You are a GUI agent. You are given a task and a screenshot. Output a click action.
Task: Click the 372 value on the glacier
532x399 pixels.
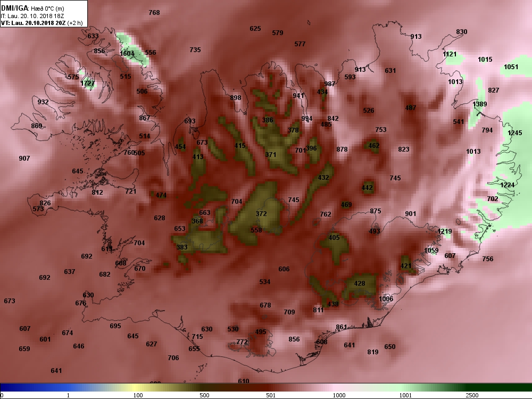pyautogui.click(x=261, y=214)
